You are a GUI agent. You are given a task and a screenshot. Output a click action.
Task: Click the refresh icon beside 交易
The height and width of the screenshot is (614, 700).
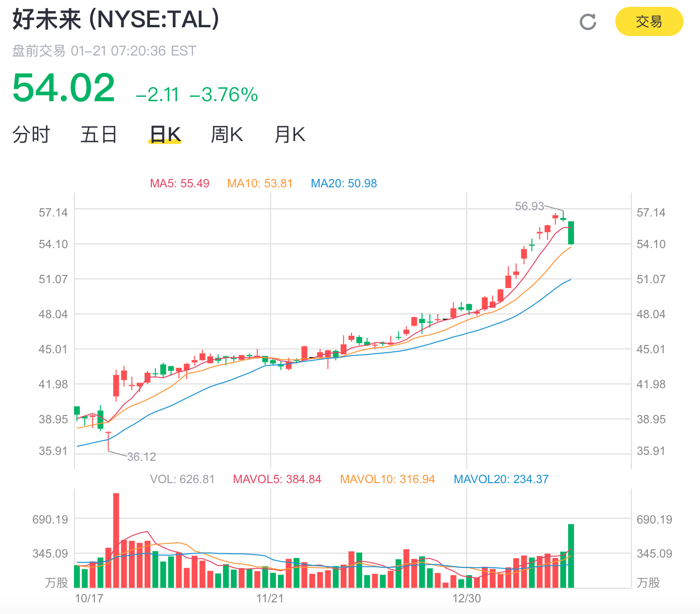click(588, 22)
